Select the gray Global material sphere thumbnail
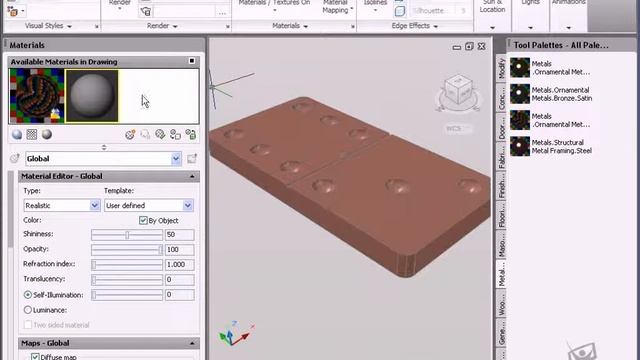 (x=92, y=96)
